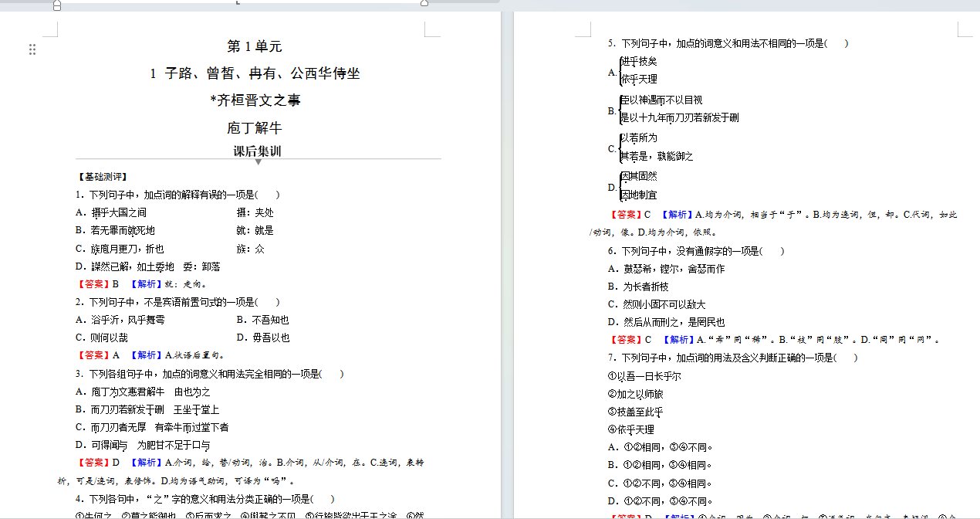Click the paragraph drag handle beside the title
The image size is (980, 519).
click(x=32, y=49)
